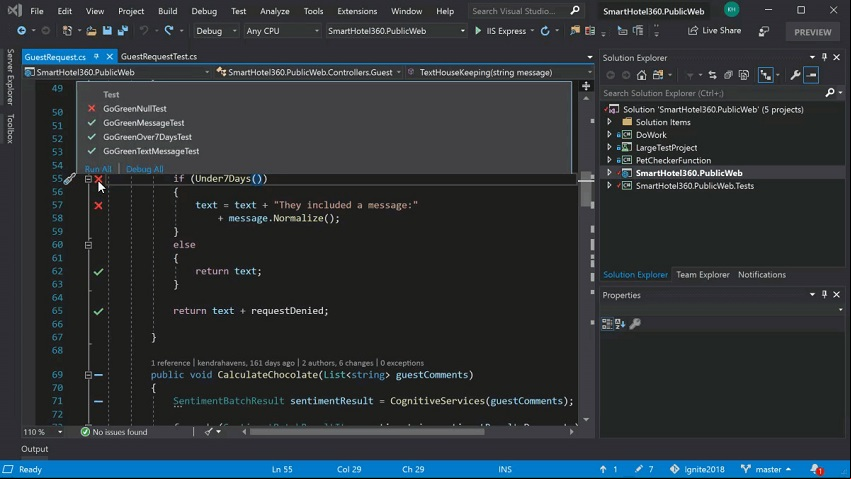Expand the DoWork project node

click(x=609, y=135)
